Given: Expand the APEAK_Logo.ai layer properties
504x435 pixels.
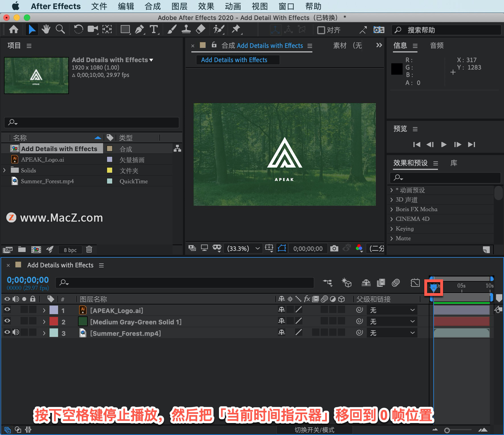Looking at the screenshot, I should pyautogui.click(x=44, y=310).
